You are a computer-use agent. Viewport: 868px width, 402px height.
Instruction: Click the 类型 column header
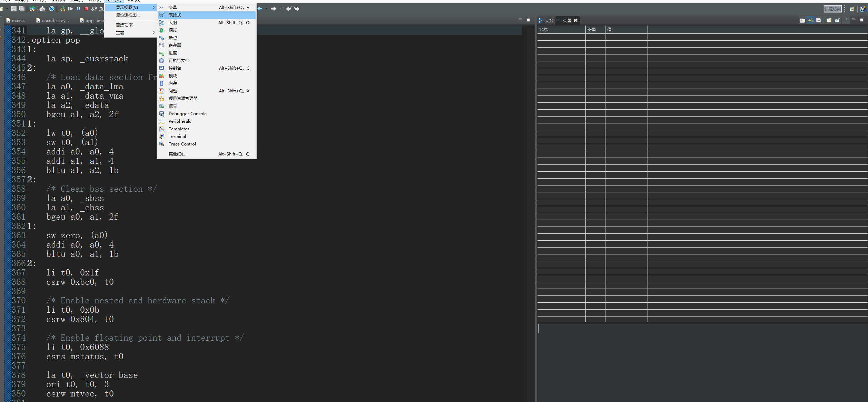point(595,29)
